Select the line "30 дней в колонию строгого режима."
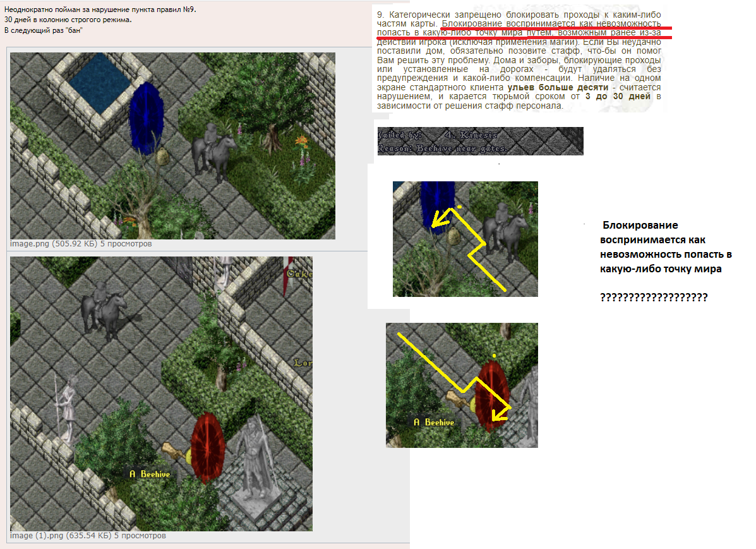 [68, 20]
